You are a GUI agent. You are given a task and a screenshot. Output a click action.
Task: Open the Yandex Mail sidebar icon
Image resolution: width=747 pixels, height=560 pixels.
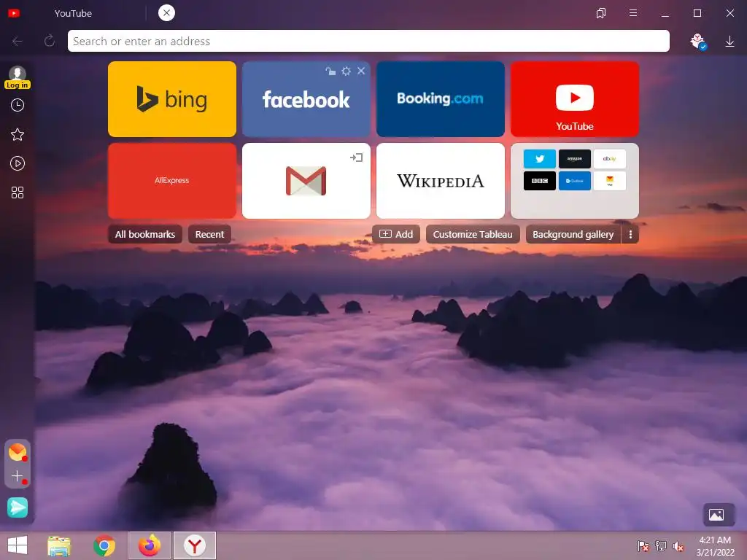pyautogui.click(x=18, y=451)
